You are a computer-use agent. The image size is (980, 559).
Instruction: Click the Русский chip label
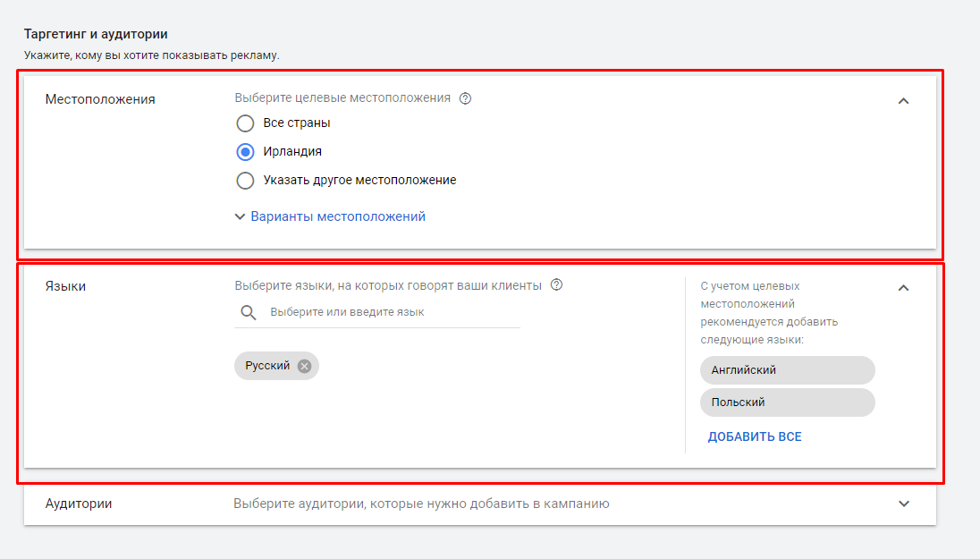pyautogui.click(x=267, y=366)
